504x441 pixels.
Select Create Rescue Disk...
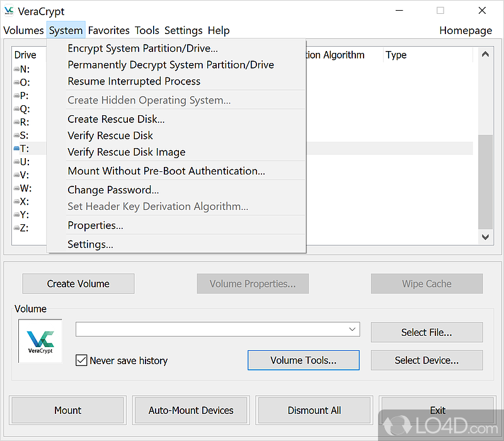click(176, 119)
